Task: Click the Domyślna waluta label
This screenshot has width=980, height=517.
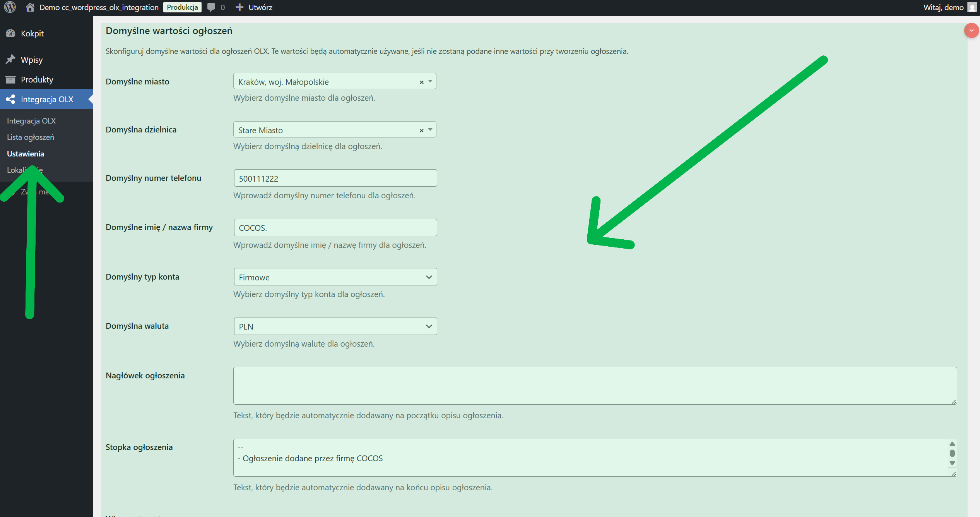Action: click(137, 326)
